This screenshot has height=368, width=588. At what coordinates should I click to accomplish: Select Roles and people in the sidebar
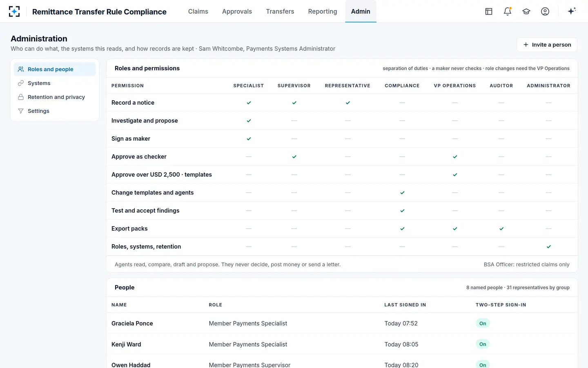(55, 69)
